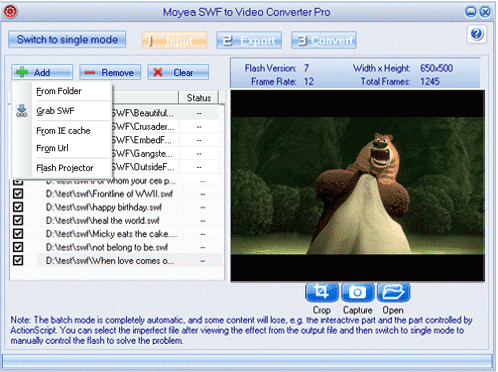Click the Status column header

(x=199, y=98)
